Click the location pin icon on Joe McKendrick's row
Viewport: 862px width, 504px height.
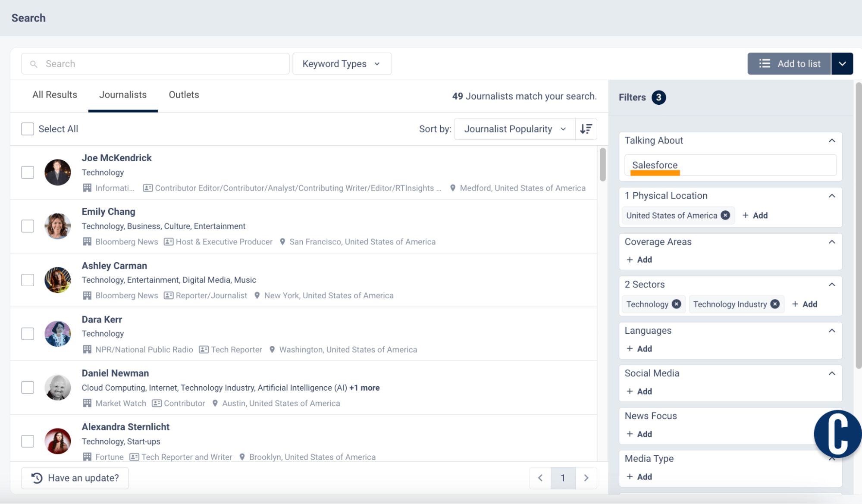tap(453, 188)
